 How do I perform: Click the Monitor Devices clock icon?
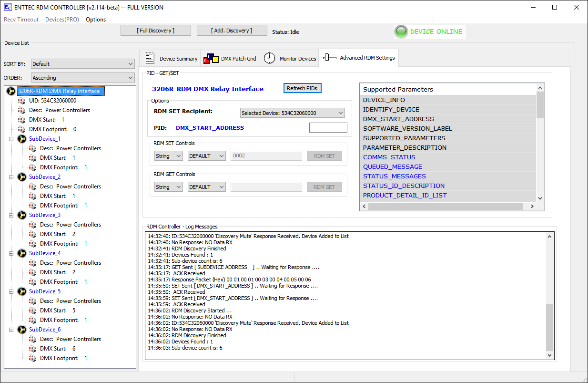[x=270, y=58]
